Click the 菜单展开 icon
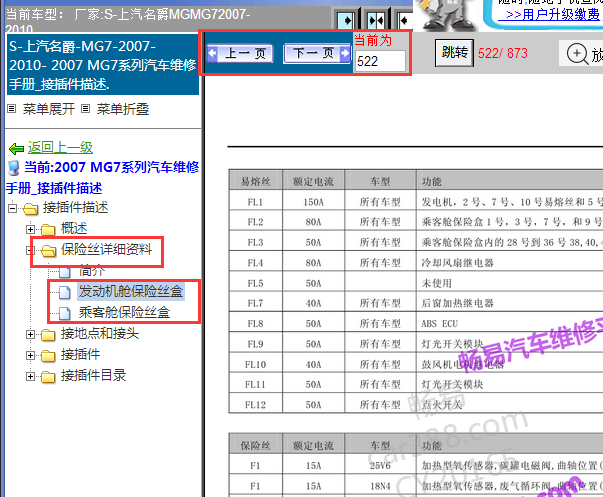 coord(12,109)
